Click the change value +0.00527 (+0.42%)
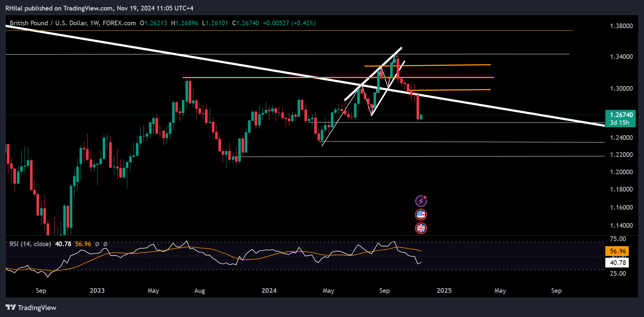The image size is (644, 317). (289, 23)
